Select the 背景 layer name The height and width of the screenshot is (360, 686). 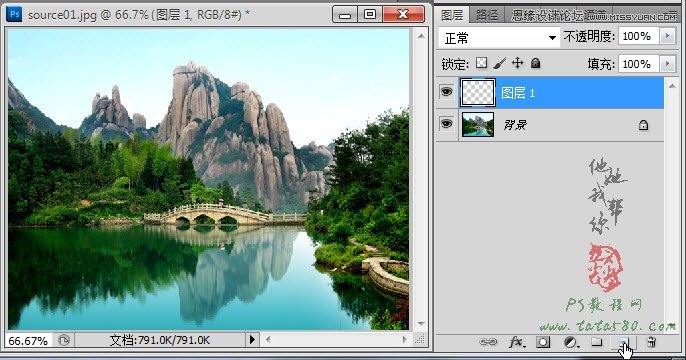coord(514,125)
